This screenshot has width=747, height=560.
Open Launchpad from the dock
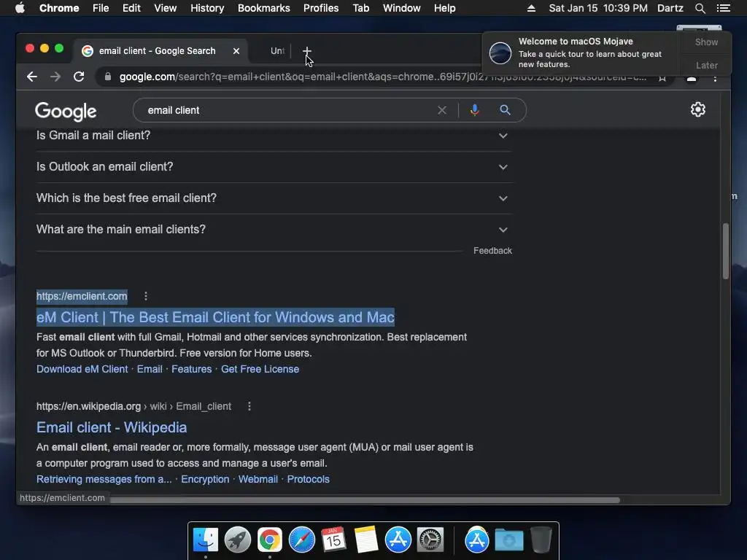(x=237, y=540)
